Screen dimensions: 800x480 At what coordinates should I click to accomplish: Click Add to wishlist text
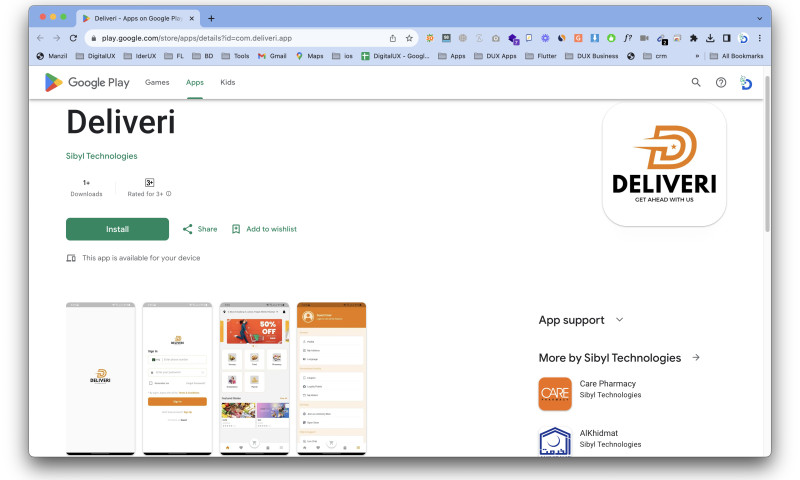click(x=271, y=229)
